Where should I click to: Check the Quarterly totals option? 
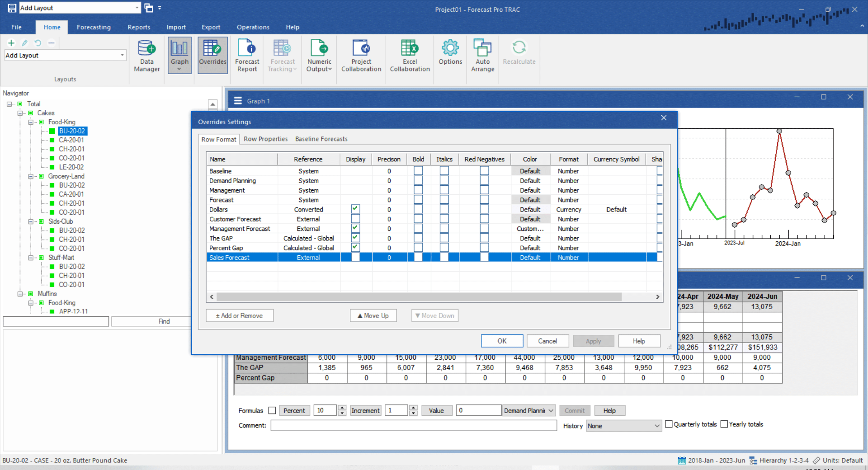pyautogui.click(x=669, y=424)
